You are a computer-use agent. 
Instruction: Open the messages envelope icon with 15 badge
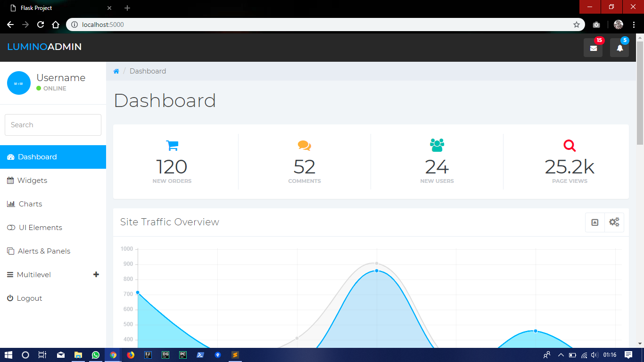click(x=593, y=48)
